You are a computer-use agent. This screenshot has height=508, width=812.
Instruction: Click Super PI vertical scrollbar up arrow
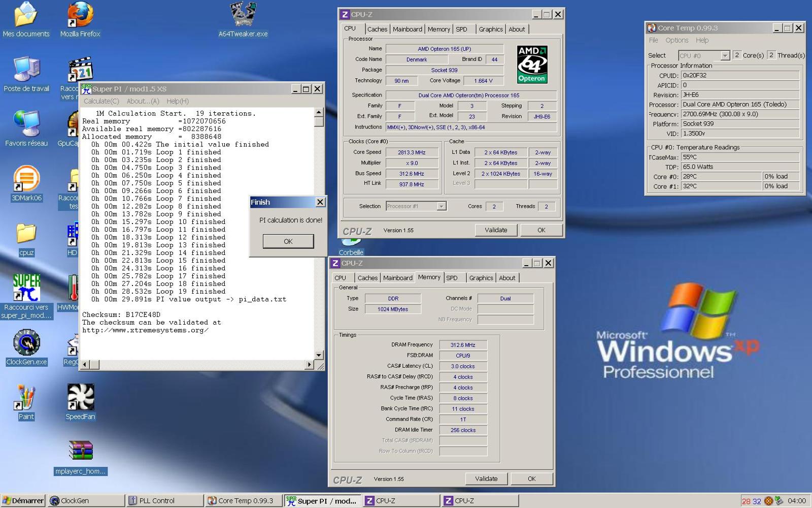[x=319, y=112]
